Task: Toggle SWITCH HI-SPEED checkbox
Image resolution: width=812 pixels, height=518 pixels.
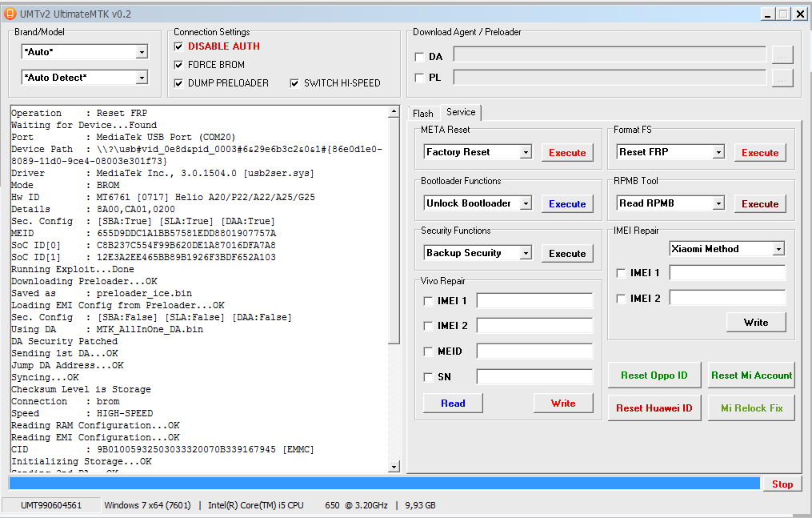Action: 294,83
